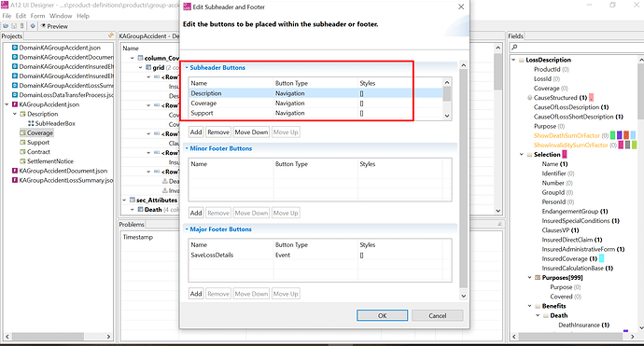Open the Edit menu
Image resolution: width=644 pixels, height=346 pixels.
point(21,16)
